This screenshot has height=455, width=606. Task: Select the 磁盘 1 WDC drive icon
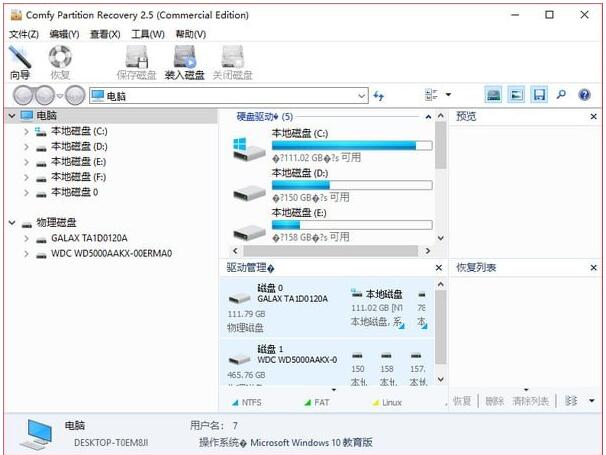240,360
